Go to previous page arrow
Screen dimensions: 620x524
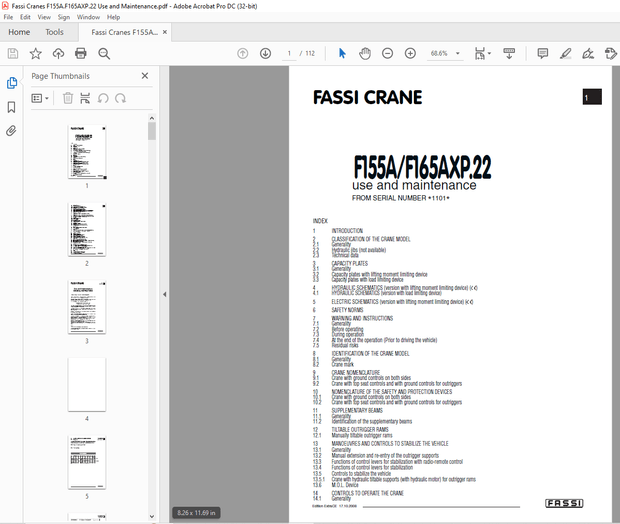(242, 53)
